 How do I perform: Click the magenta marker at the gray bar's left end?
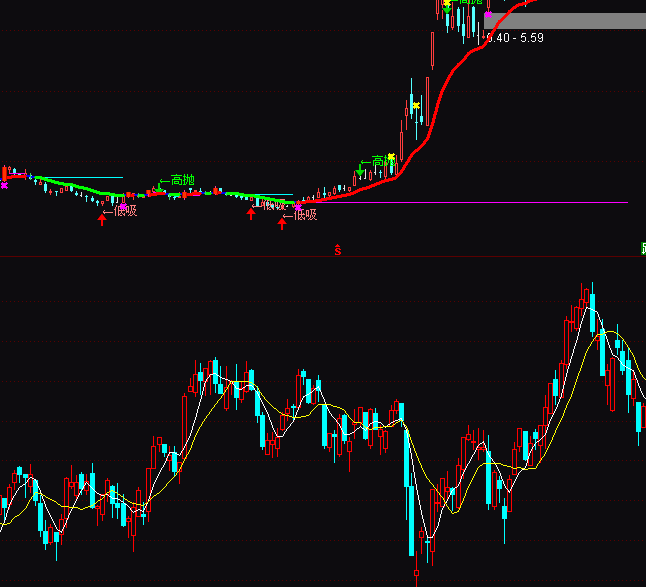(x=488, y=16)
